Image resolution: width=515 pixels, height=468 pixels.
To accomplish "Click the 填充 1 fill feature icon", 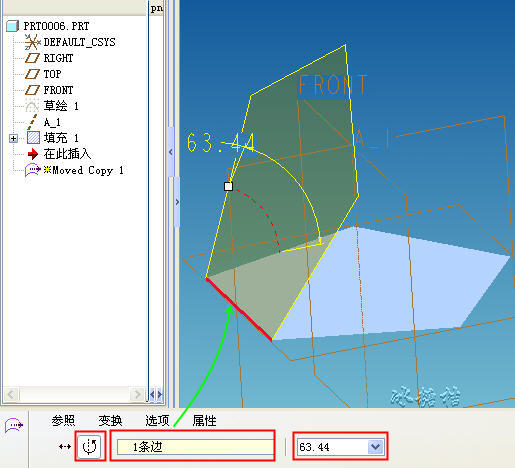I will [33, 138].
